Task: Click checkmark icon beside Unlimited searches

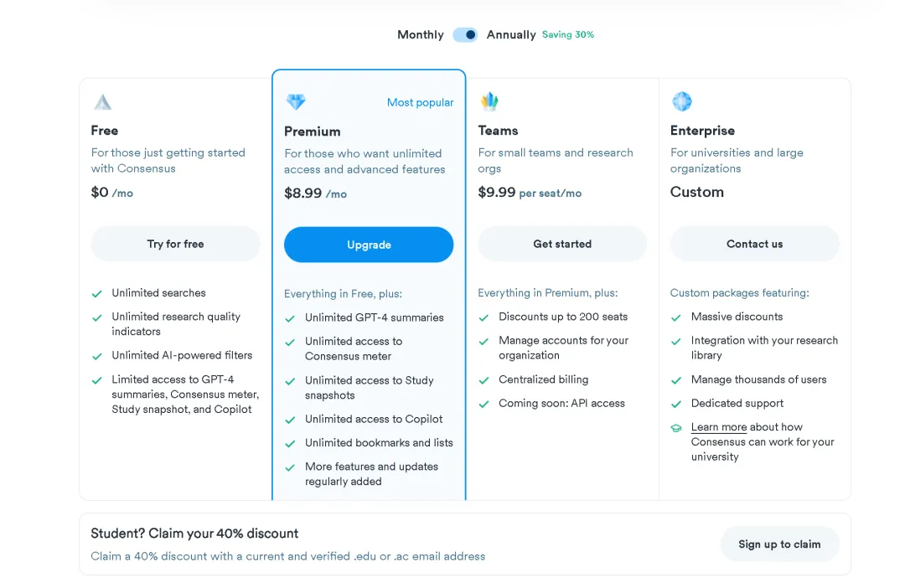Action: point(97,294)
